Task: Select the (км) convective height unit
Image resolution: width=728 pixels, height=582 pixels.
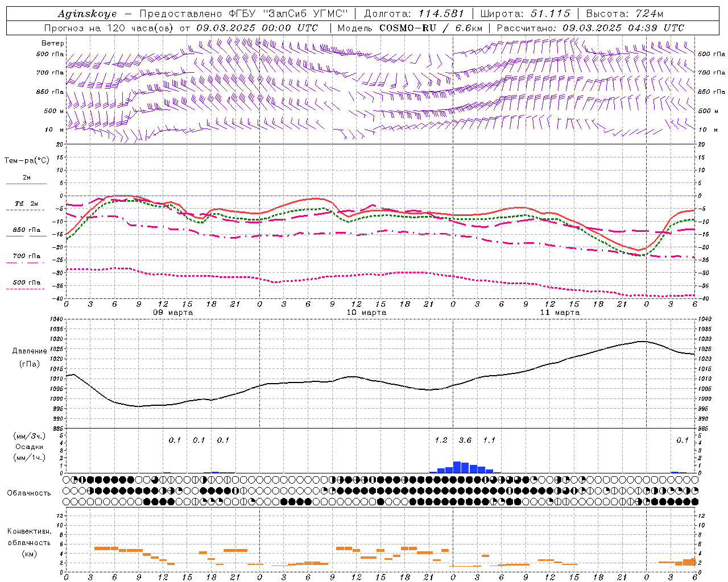Action: coord(30,554)
